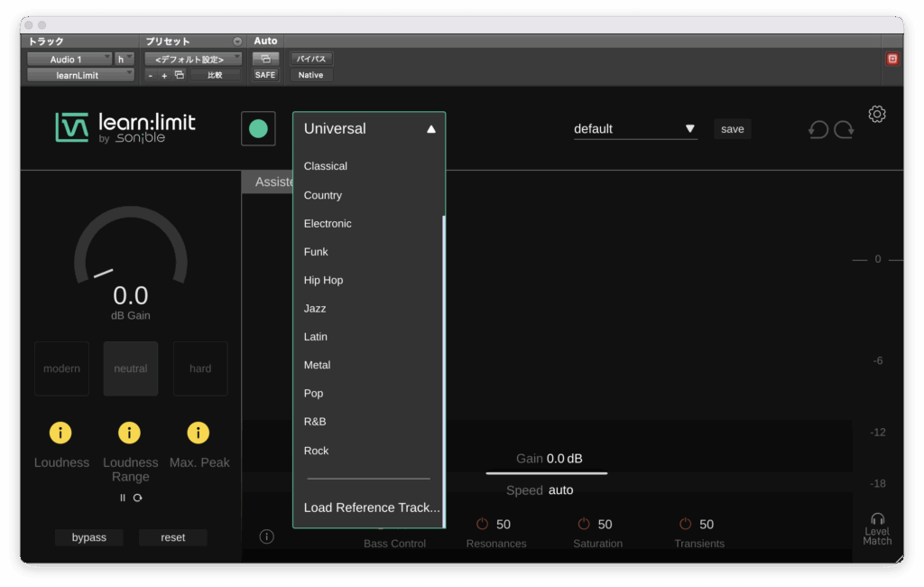Click the preset minus button
924x587 pixels.
[x=151, y=76]
